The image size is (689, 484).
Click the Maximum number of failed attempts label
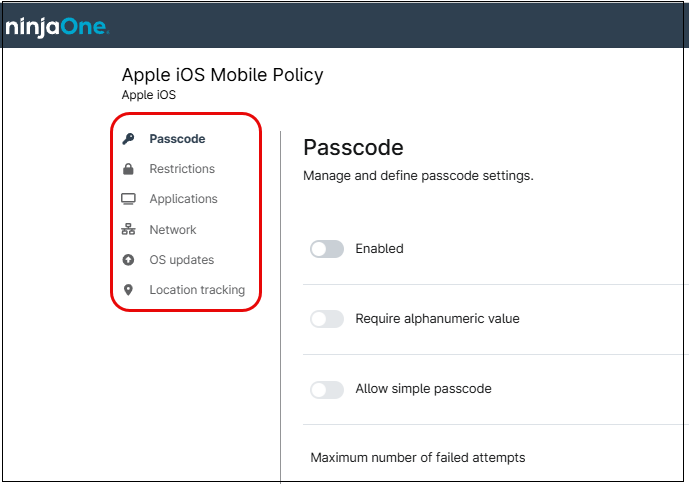tap(417, 458)
